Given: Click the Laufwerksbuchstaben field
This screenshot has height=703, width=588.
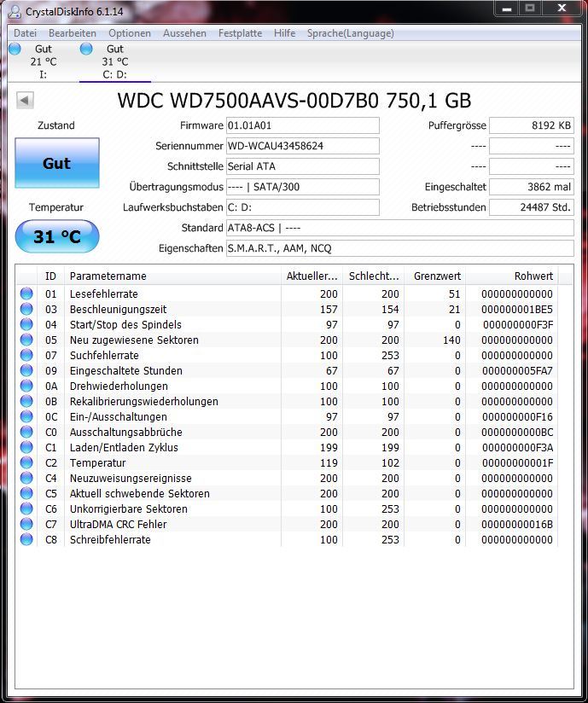Looking at the screenshot, I should click(x=303, y=207).
